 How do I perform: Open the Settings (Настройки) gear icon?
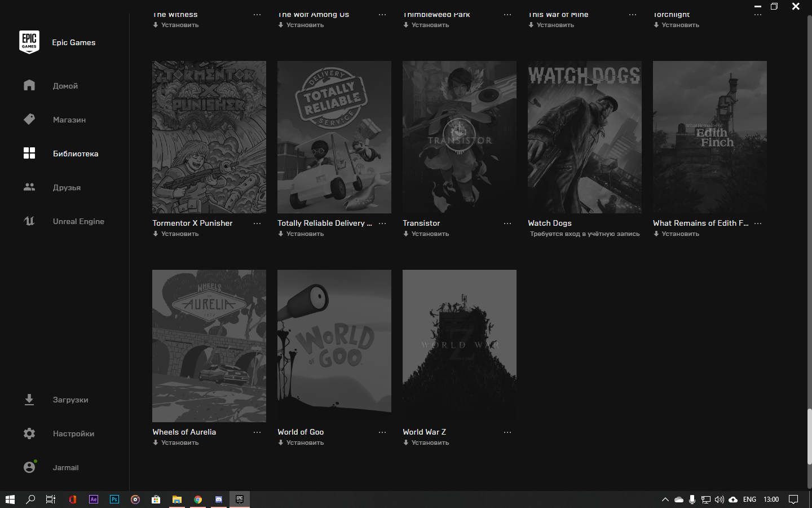pyautogui.click(x=29, y=433)
